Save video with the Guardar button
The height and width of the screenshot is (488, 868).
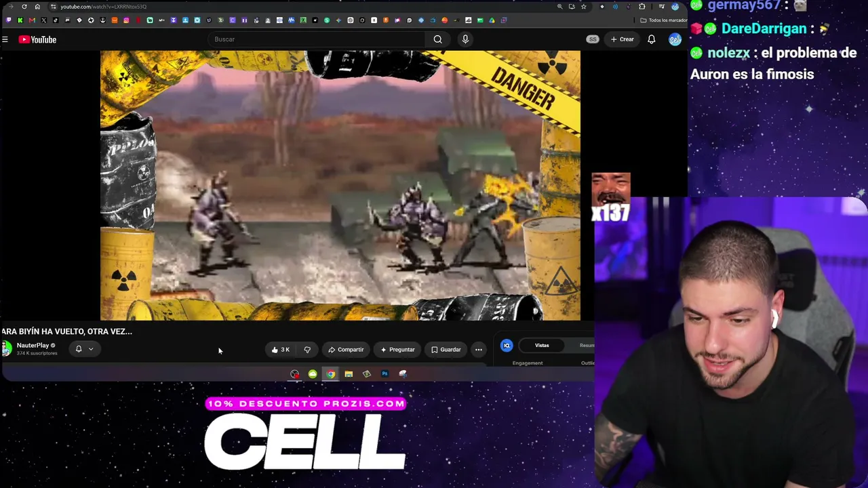pos(446,350)
